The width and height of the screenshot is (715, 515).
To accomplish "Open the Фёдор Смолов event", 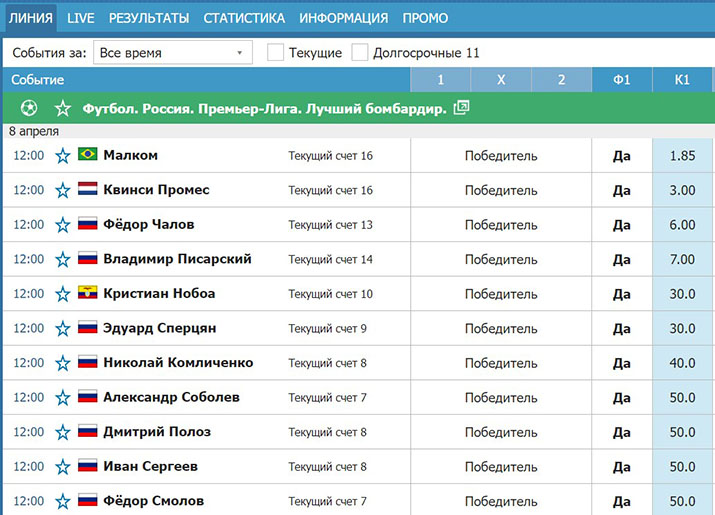I will pyautogui.click(x=153, y=501).
